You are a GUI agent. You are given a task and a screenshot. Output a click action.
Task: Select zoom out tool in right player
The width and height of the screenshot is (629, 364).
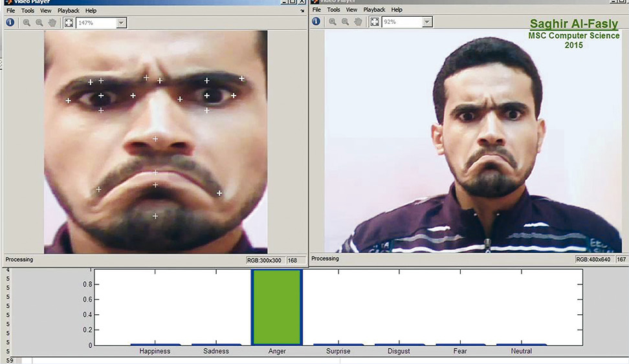pyautogui.click(x=346, y=21)
